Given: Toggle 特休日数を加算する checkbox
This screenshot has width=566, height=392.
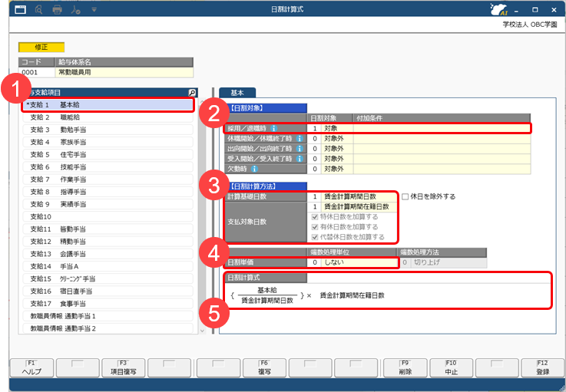Looking at the screenshot, I should coord(315,217).
